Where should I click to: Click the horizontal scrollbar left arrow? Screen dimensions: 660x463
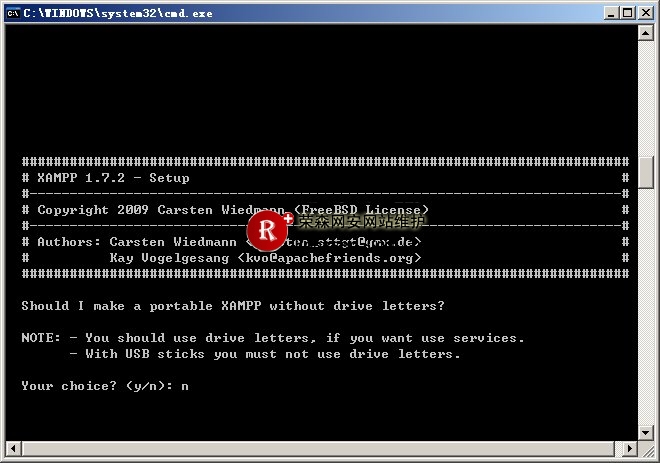[11, 448]
